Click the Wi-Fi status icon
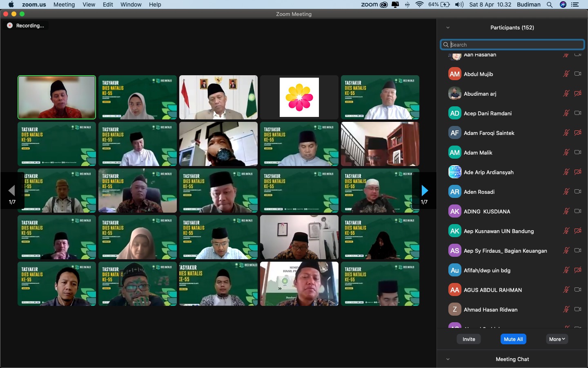588x368 pixels. tap(419, 4)
